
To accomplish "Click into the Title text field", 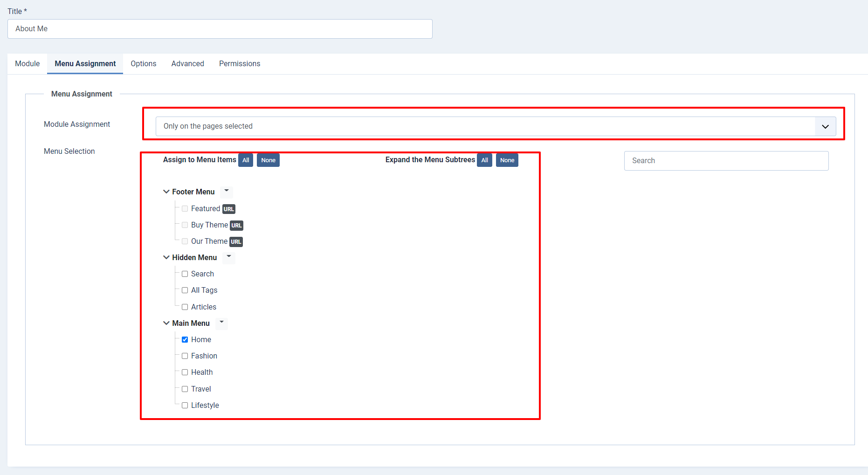I will click(220, 29).
